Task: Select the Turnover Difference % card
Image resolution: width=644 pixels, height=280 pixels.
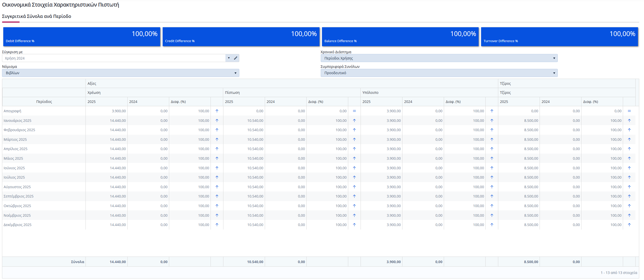Action: pos(560,37)
